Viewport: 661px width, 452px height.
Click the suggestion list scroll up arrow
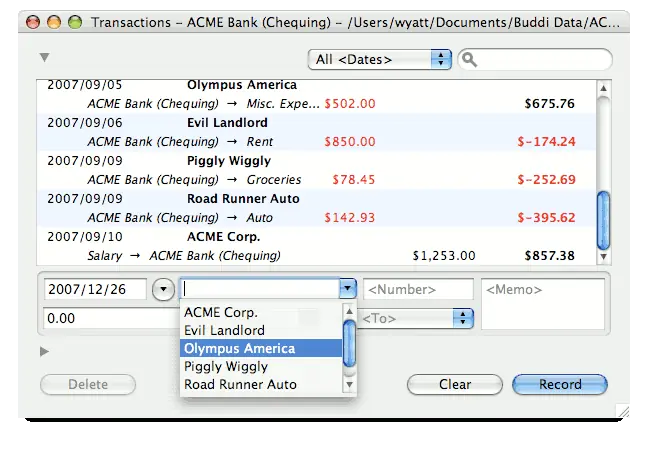[x=349, y=312]
